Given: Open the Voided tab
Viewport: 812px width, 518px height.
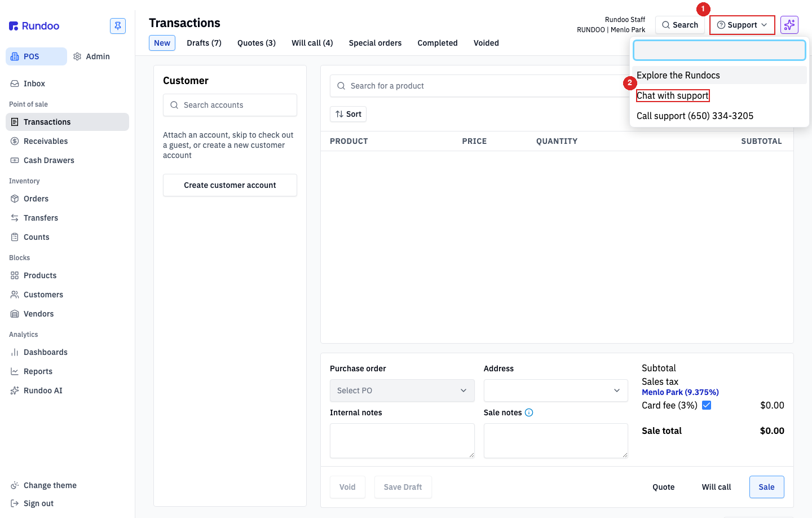Looking at the screenshot, I should (x=486, y=43).
